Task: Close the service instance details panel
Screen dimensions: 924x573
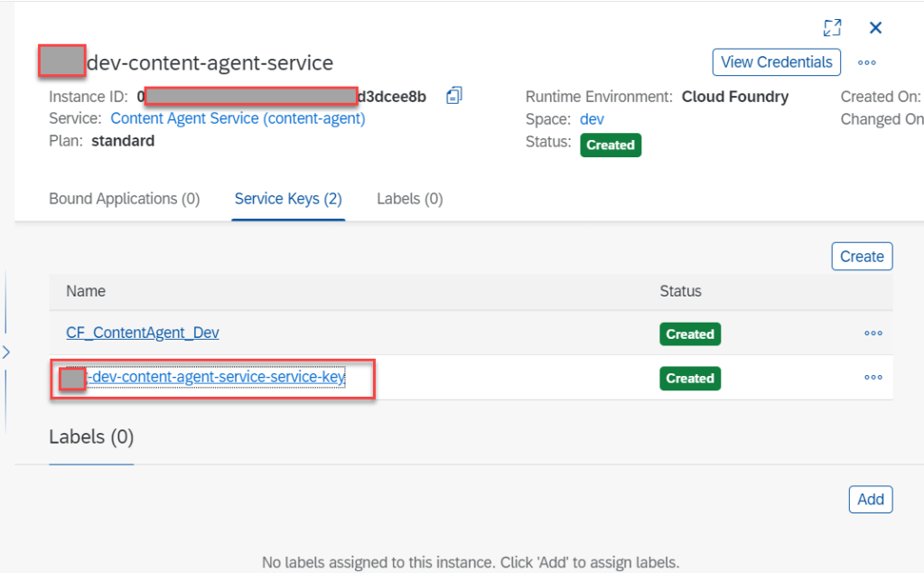Action: click(x=874, y=28)
